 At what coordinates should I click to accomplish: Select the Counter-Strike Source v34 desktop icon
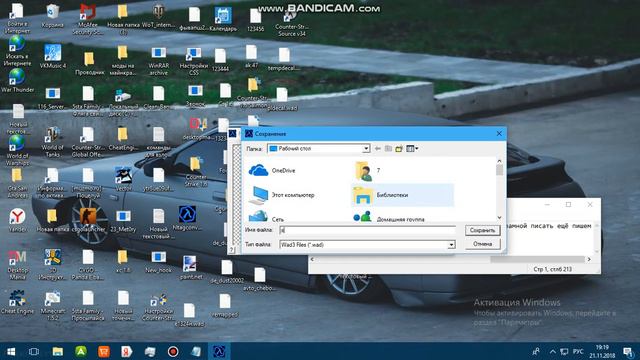coord(291,23)
